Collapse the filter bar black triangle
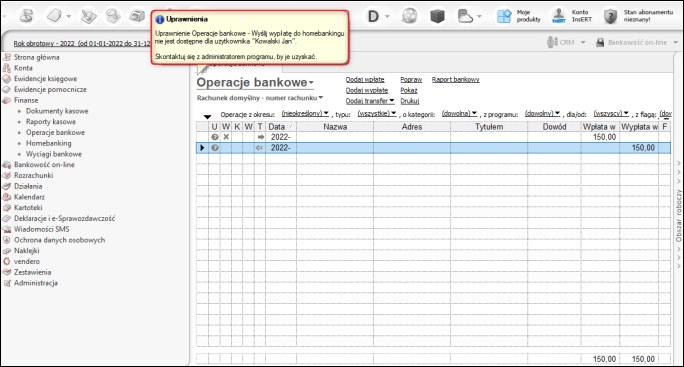The height and width of the screenshot is (367, 684). (208, 117)
